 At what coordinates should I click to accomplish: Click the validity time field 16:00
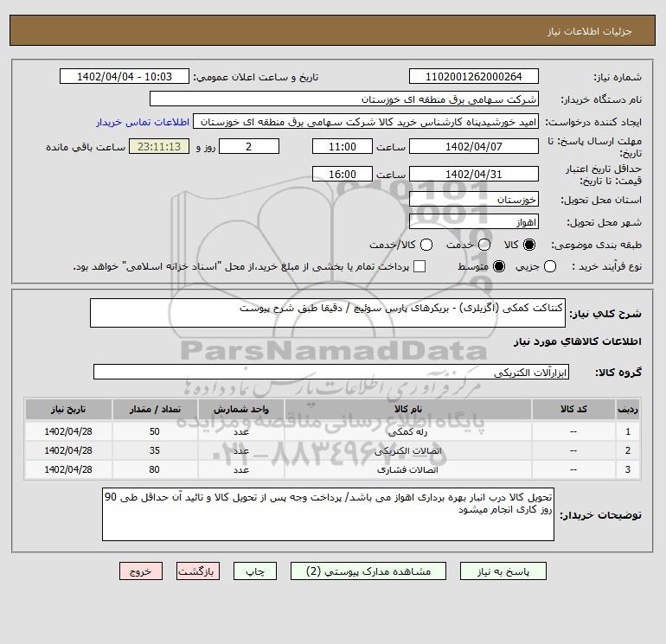pyautogui.click(x=343, y=174)
